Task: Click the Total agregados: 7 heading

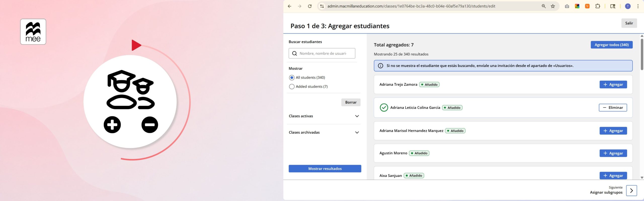Action: pos(394,45)
